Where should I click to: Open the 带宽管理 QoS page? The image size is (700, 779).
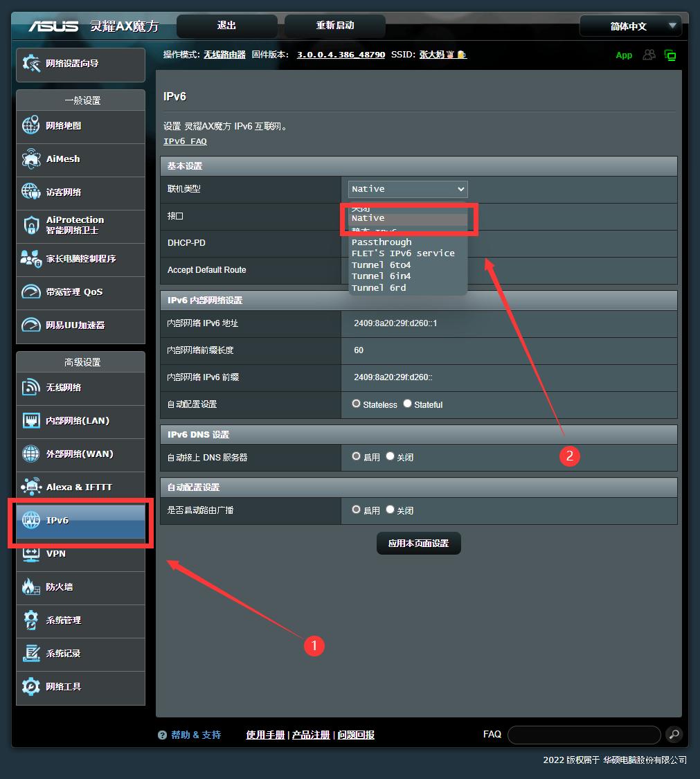coord(73,293)
